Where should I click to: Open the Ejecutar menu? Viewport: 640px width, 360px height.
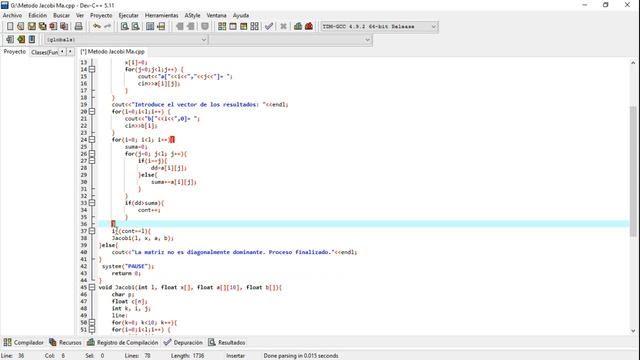pos(128,15)
